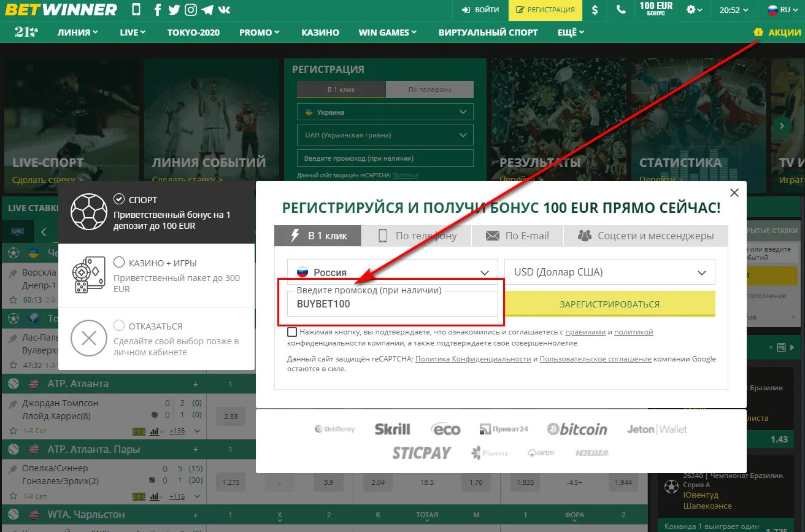The image size is (805, 532).
Task: Open the USD (Доллар США) currency dropdown
Action: (x=610, y=272)
